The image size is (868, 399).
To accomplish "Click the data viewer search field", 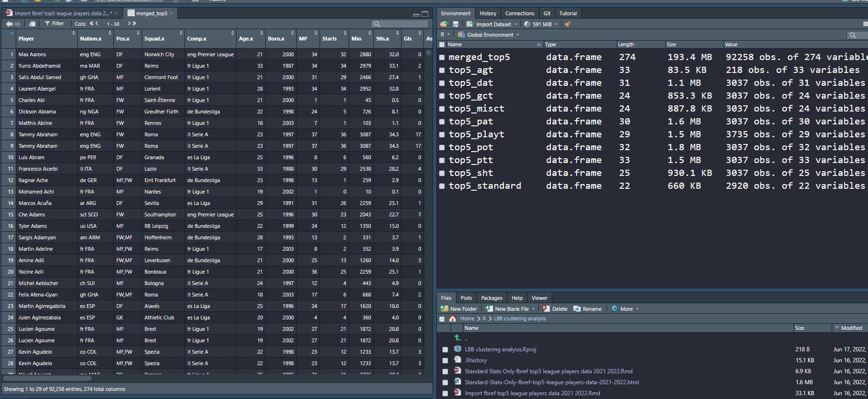I will (x=400, y=24).
